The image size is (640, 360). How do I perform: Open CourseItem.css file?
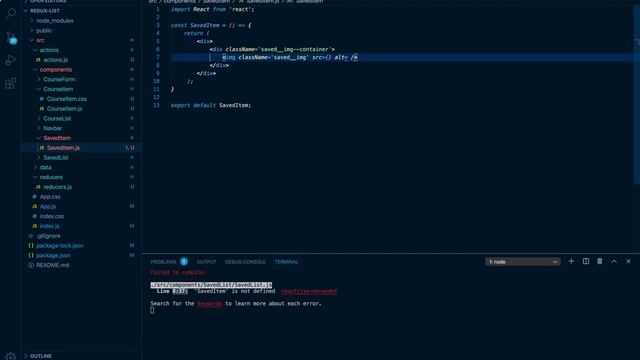pyautogui.click(x=67, y=99)
